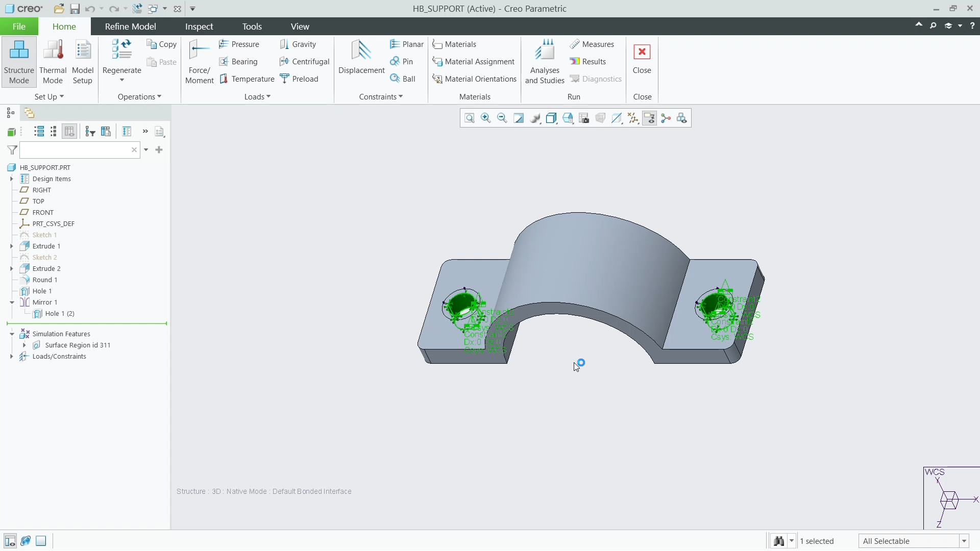This screenshot has width=980, height=551.
Task: Open the Materials library
Action: tap(454, 44)
